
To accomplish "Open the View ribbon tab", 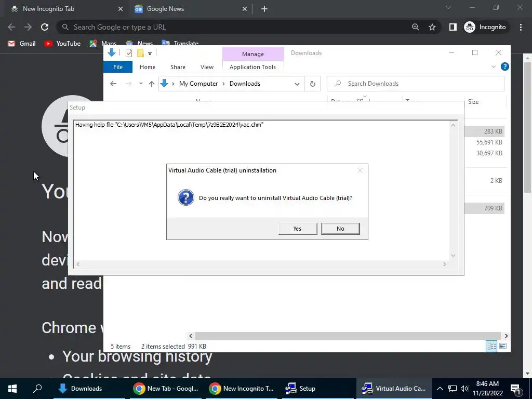I will point(207,67).
